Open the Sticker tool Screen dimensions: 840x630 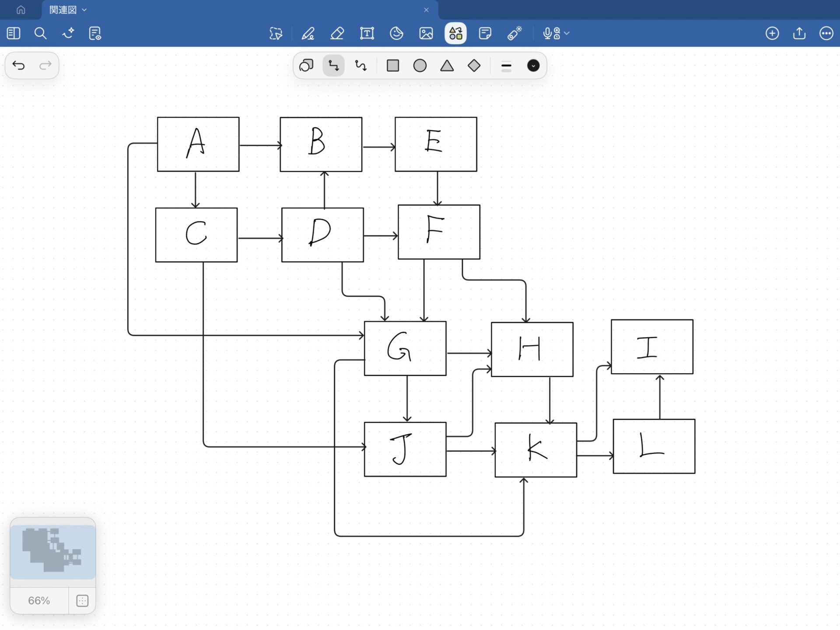pyautogui.click(x=396, y=33)
